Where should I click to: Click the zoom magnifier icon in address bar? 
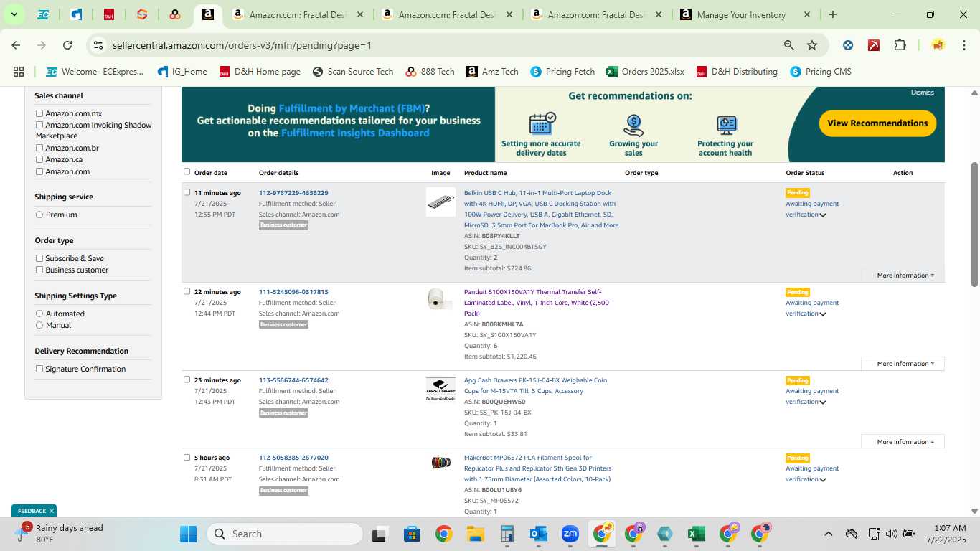point(788,45)
